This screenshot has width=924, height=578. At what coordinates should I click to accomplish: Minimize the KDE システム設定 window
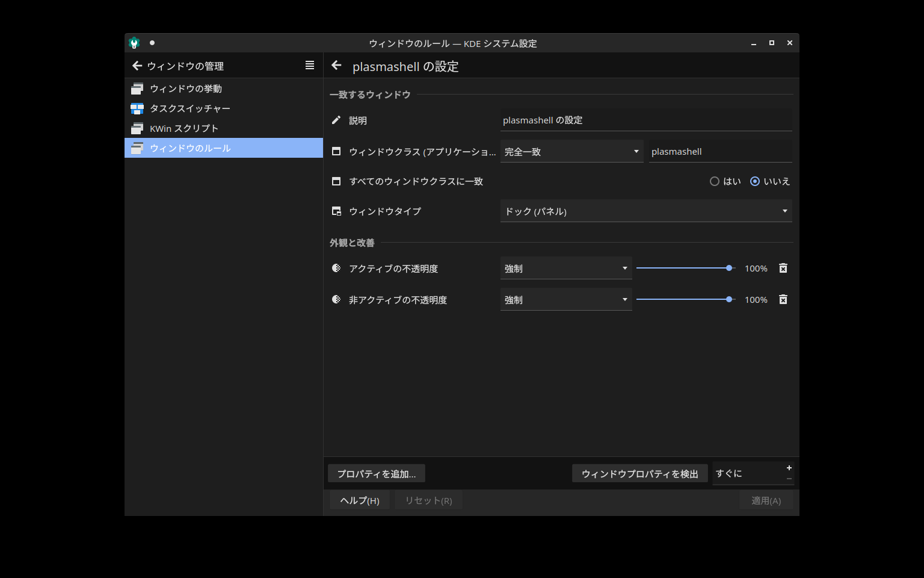point(753,43)
